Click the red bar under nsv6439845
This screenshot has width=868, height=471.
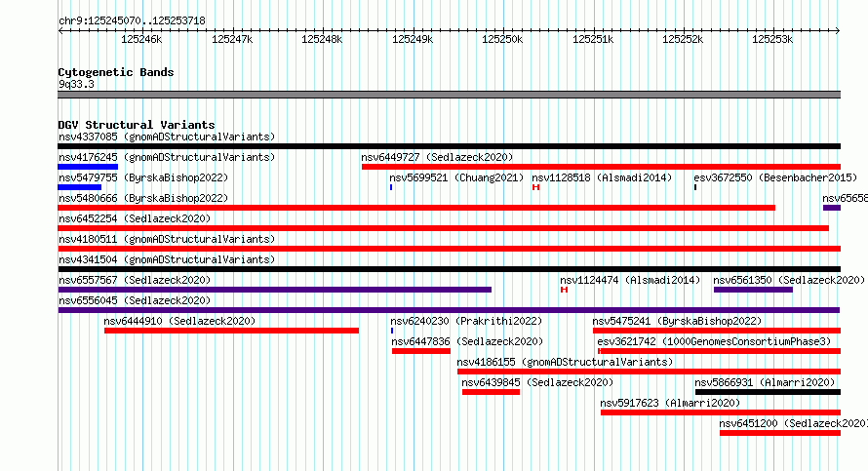pos(491,392)
